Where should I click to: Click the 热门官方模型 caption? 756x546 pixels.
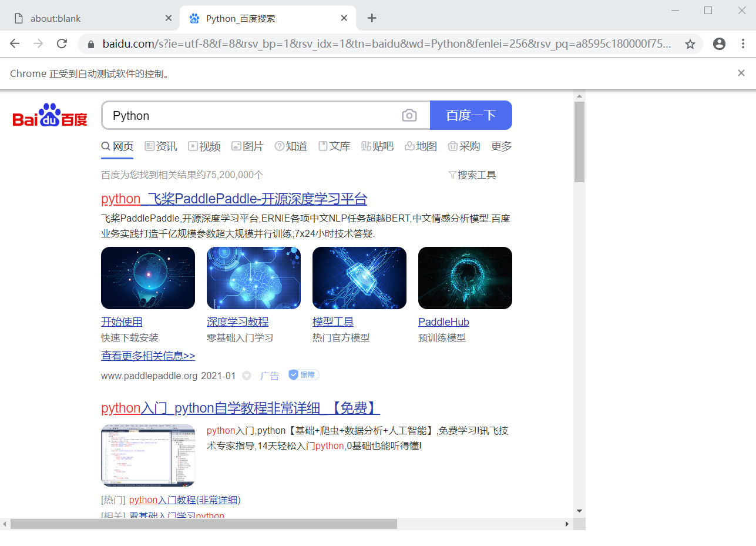tap(341, 337)
